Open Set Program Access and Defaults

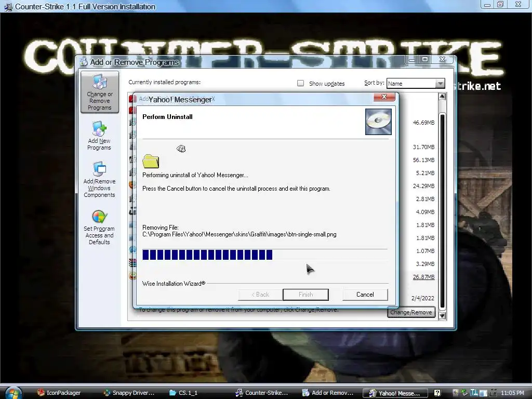[x=99, y=228]
